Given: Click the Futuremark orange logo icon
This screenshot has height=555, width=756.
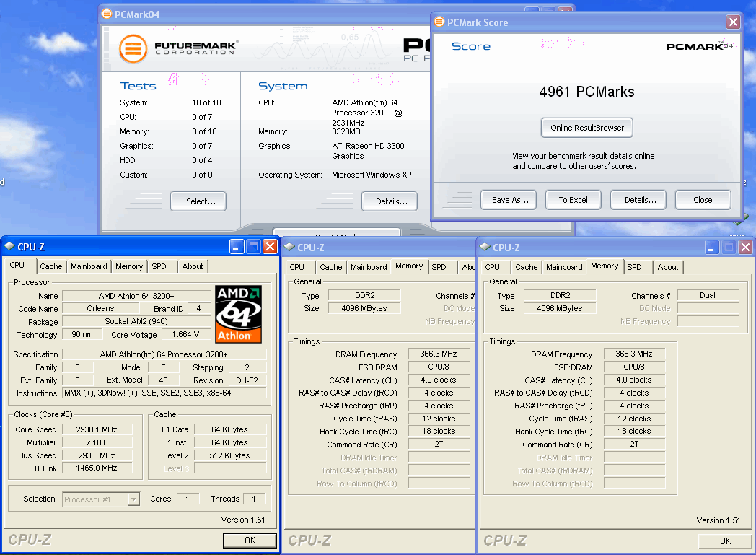Looking at the screenshot, I should 133,48.
